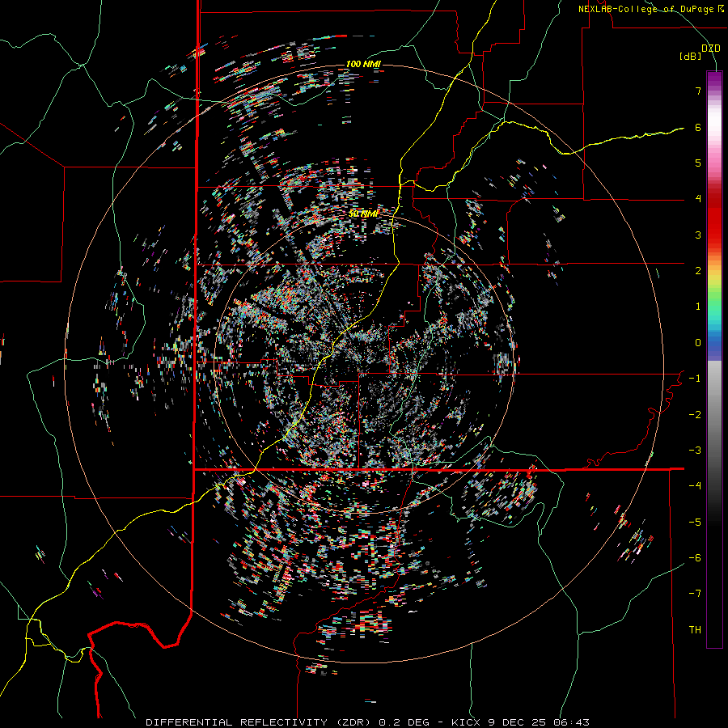Select the 7 tick label on scale
The image size is (728, 728).
point(698,91)
